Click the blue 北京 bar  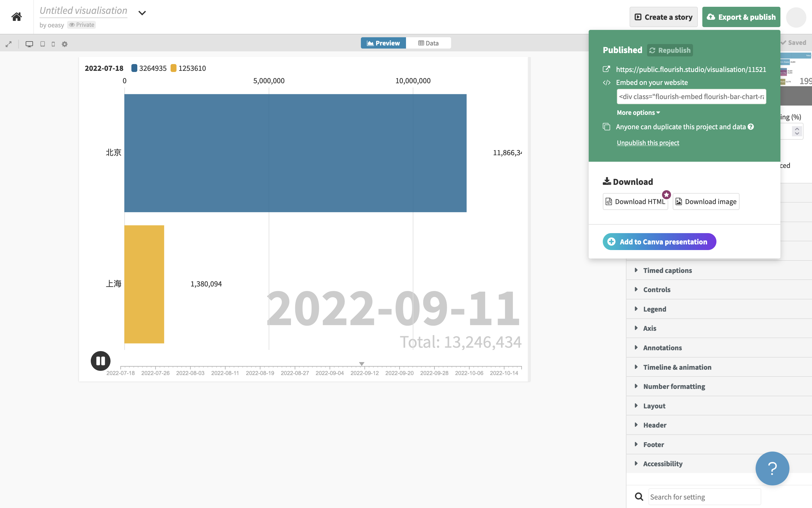pyautogui.click(x=295, y=153)
